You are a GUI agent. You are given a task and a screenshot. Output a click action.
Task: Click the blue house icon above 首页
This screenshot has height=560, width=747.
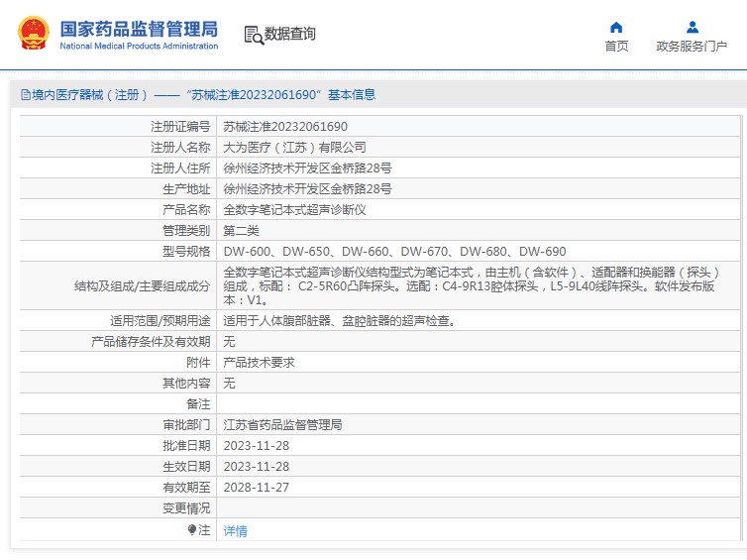[x=616, y=27]
